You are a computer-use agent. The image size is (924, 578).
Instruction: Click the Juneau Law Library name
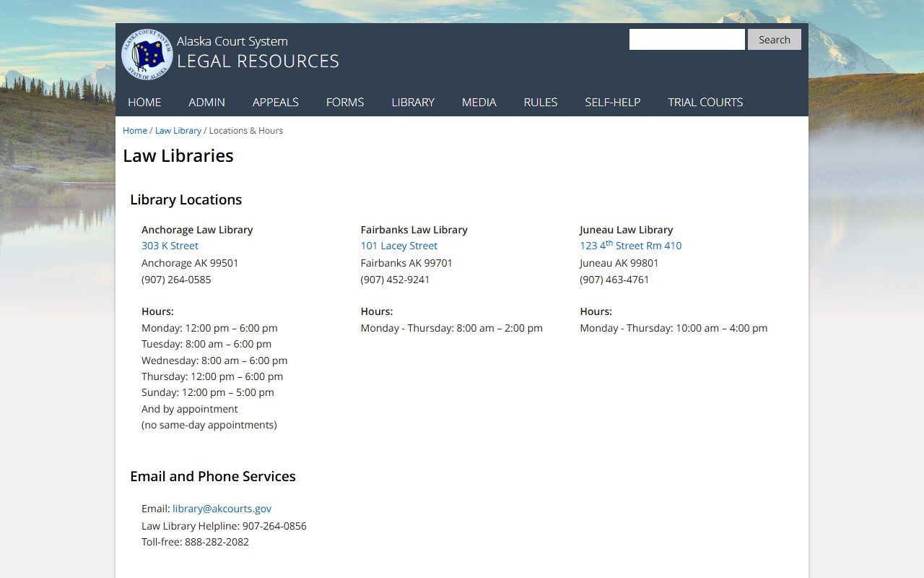pyautogui.click(x=627, y=230)
